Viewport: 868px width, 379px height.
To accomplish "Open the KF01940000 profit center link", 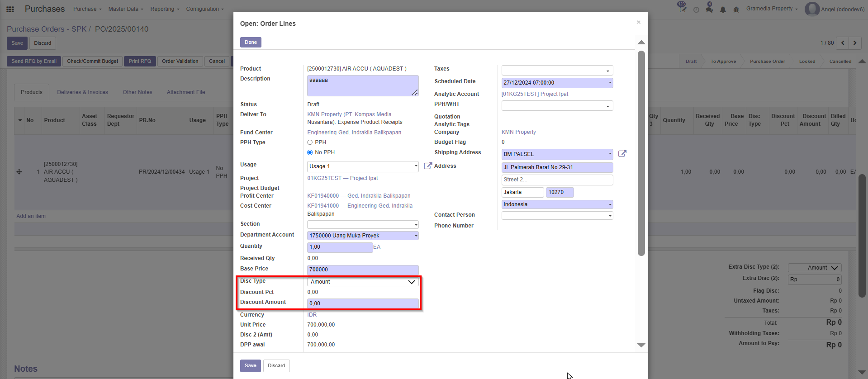I will tap(359, 196).
